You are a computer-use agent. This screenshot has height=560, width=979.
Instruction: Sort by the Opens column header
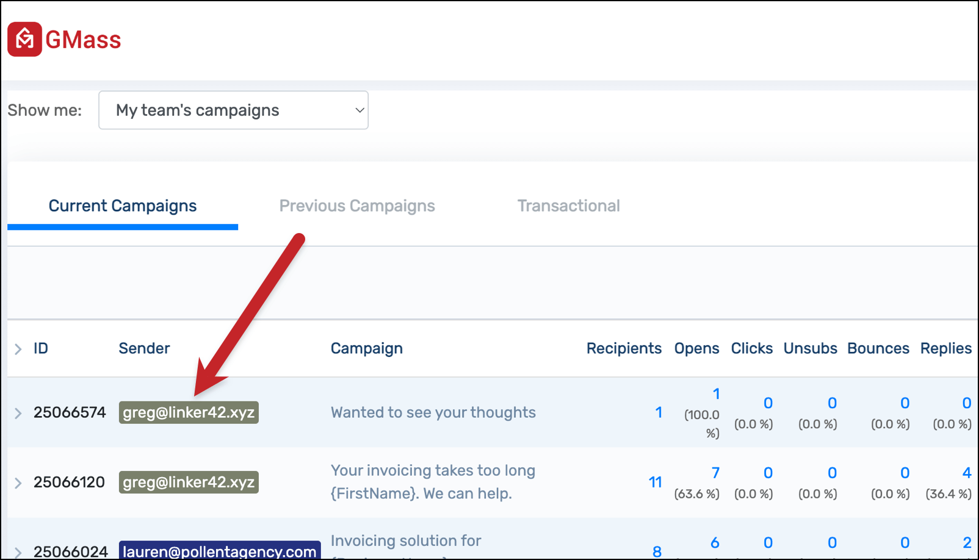point(696,348)
